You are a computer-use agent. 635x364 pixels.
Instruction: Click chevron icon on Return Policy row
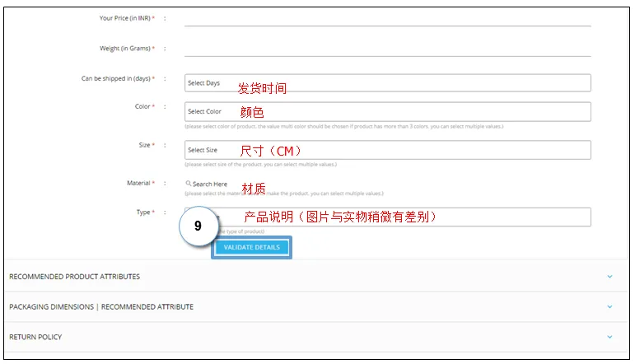(609, 337)
